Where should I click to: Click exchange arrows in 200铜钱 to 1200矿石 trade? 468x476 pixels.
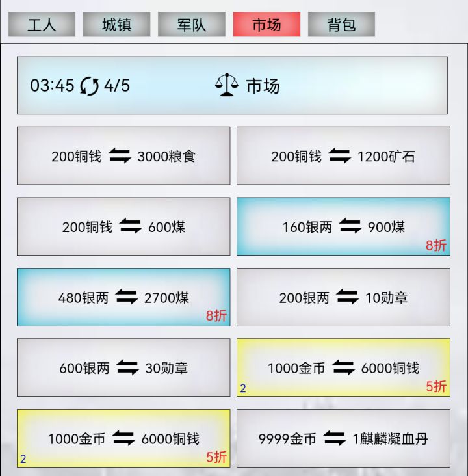[x=339, y=155]
